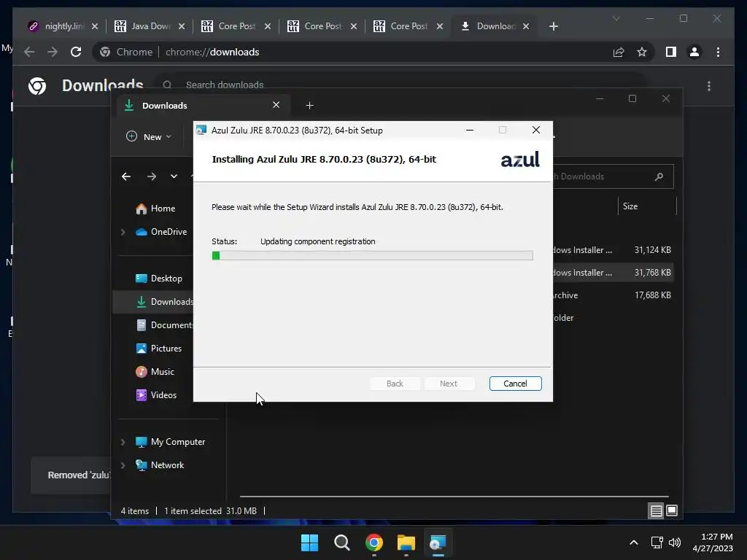Select Downloads in the File Explorer sidebar
Viewport: 747px width, 560px height.
(x=153, y=301)
